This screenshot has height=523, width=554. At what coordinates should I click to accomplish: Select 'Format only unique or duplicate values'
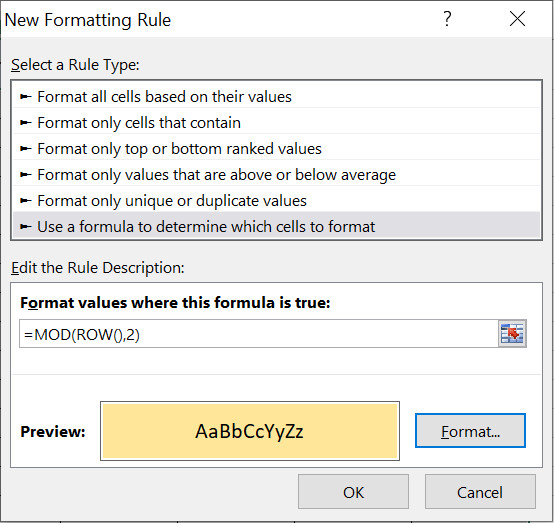click(x=277, y=200)
